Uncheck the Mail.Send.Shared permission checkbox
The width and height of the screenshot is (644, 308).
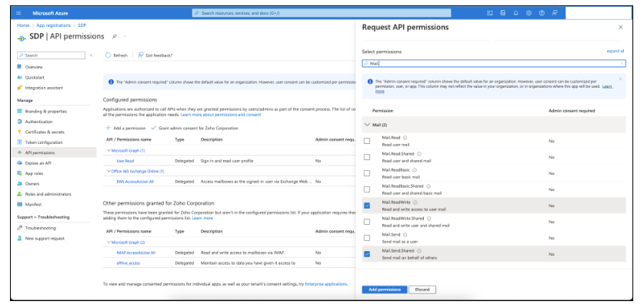[367, 253]
